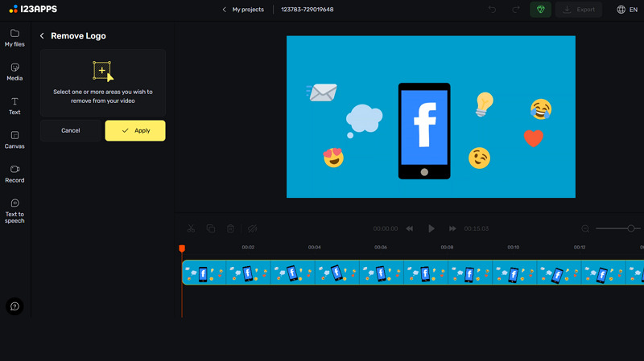
Task: Click the Facebook phone in preview
Action: (424, 131)
